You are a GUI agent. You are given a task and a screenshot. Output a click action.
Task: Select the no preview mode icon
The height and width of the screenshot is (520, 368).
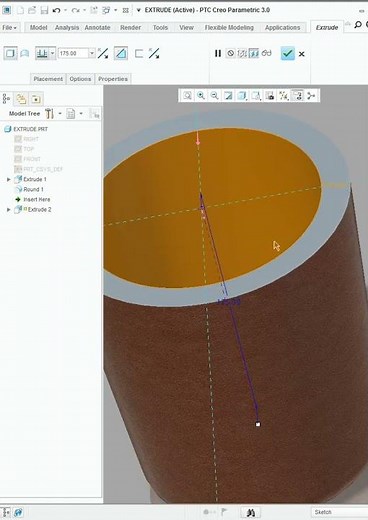tap(230, 53)
